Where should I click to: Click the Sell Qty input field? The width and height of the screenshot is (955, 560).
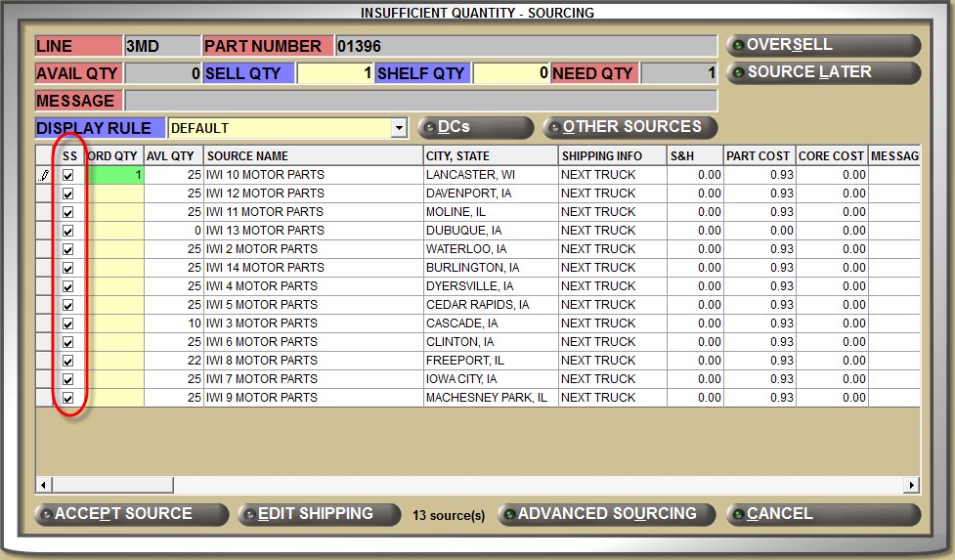pos(334,73)
